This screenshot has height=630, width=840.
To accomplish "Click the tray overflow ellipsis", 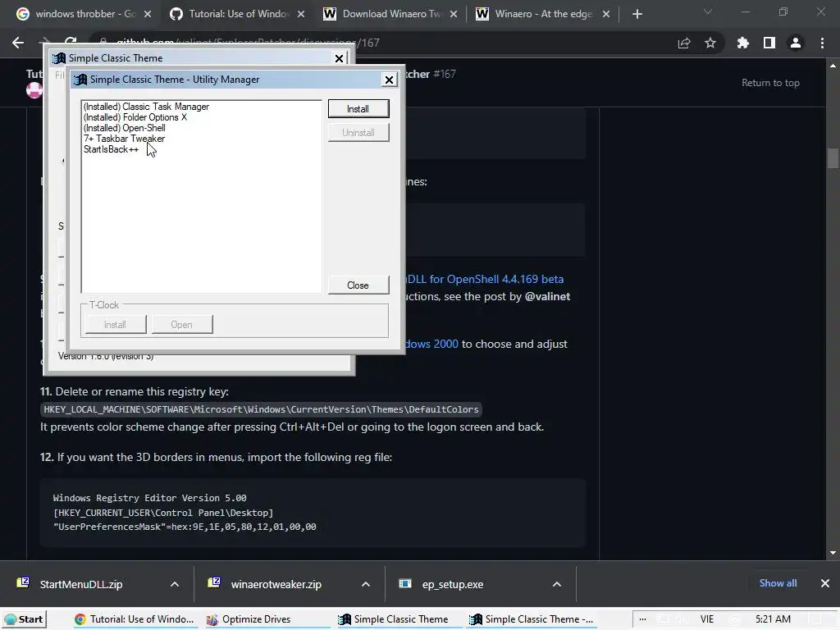I will [642, 619].
